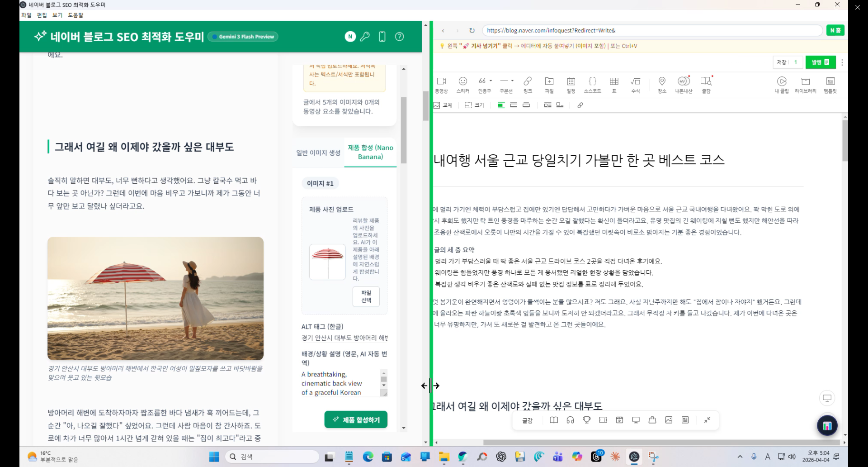Insert a table with the 표 tool
The width and height of the screenshot is (868, 467).
point(614,84)
